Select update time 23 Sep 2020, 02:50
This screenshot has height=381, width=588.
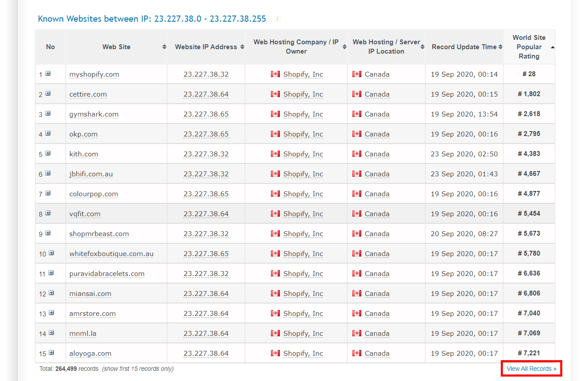coord(464,154)
